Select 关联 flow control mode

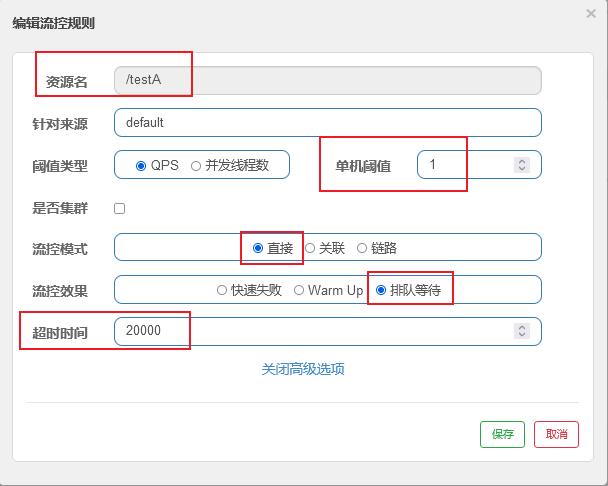pyautogui.click(x=310, y=248)
